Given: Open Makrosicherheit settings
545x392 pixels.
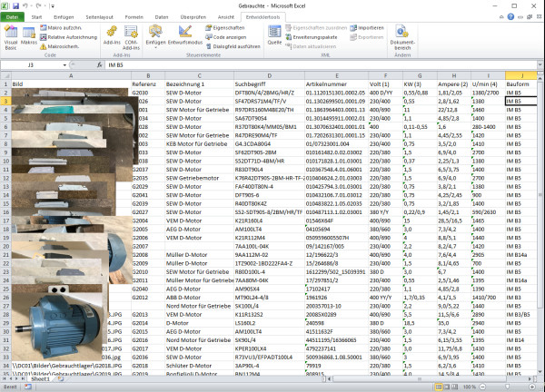Looking at the screenshot, I should pyautogui.click(x=59, y=46).
